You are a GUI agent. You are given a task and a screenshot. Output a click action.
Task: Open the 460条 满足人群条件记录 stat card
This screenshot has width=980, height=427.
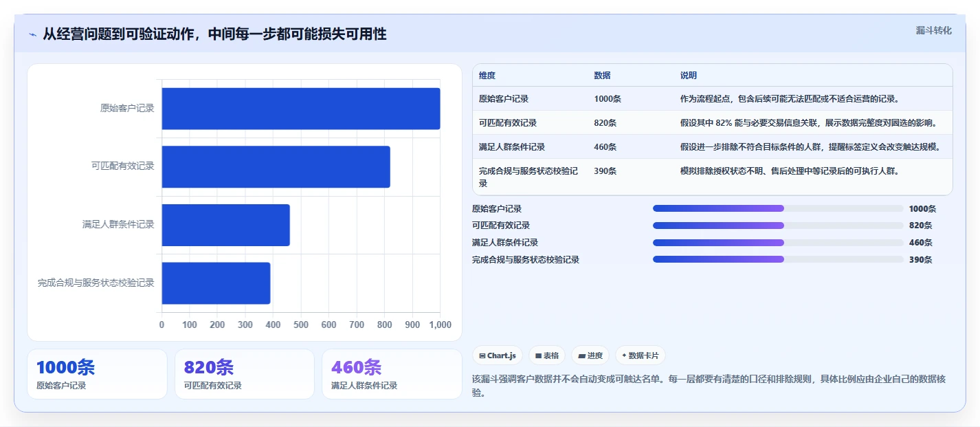[x=392, y=374]
